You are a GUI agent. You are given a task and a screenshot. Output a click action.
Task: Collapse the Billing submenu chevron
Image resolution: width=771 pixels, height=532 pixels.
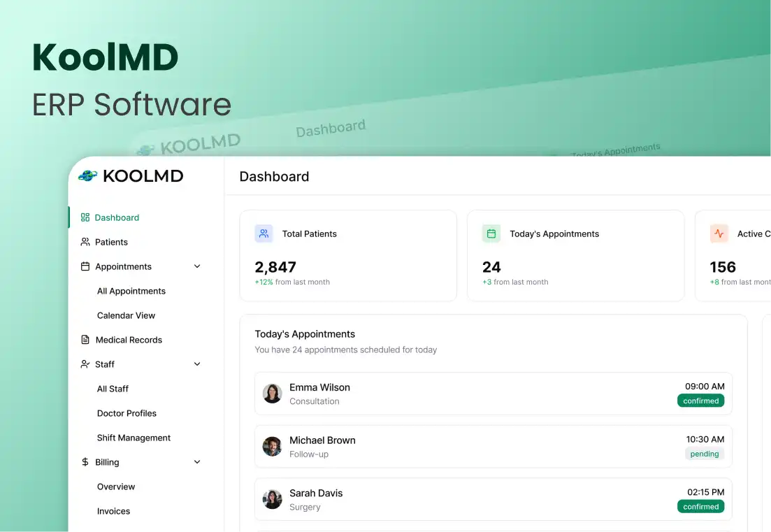tap(197, 462)
